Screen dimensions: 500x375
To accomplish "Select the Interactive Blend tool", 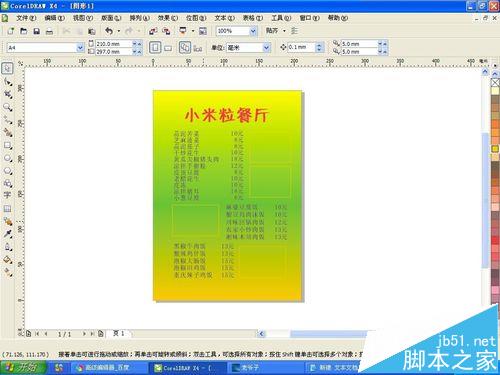I will pyautogui.click(x=8, y=221).
